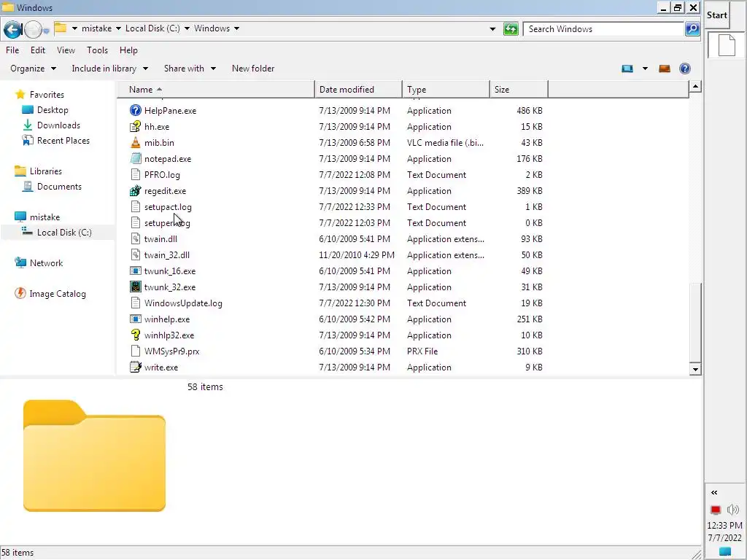Expand the Local Disk (C:) breadcrumb arrow
Viewport: 747px width, 560px height.
tap(187, 28)
